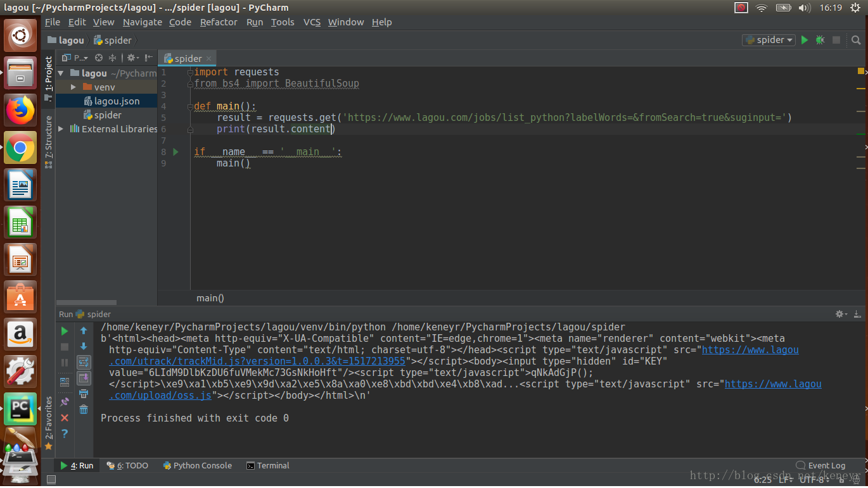
Task: Clear all console output with trash icon
Action: click(x=84, y=410)
